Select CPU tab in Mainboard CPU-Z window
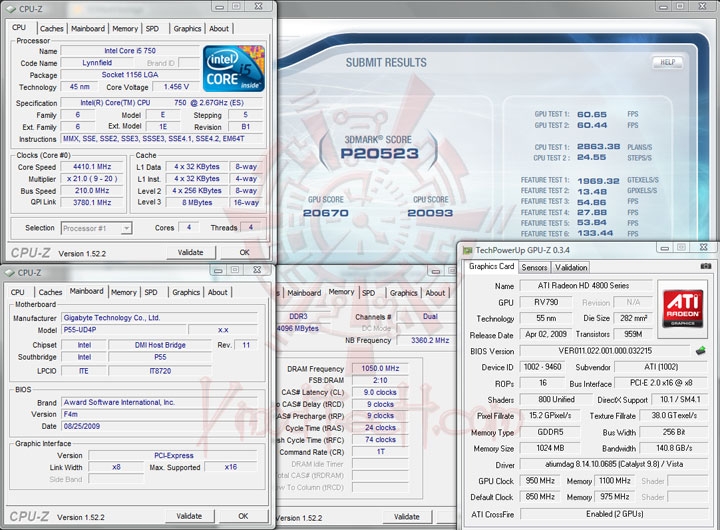The image size is (720, 530). tap(17, 292)
